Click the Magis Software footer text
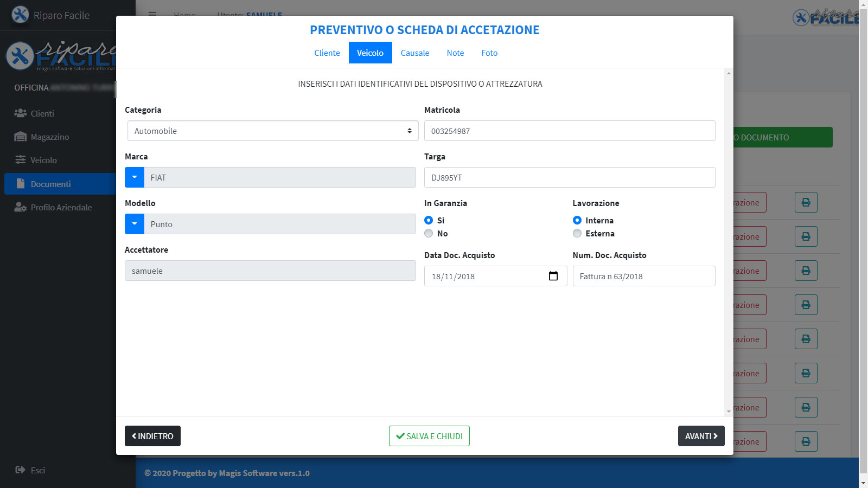 [x=227, y=473]
